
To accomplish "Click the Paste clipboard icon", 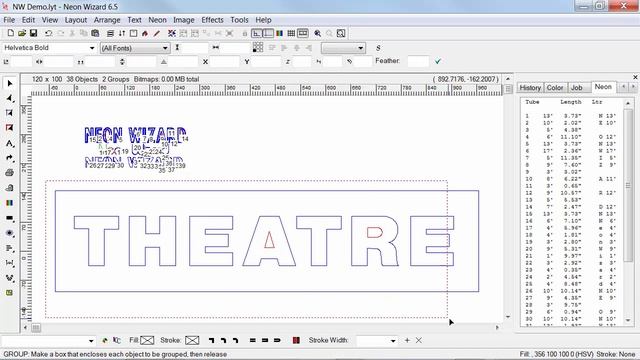I will pyautogui.click(x=95, y=33).
